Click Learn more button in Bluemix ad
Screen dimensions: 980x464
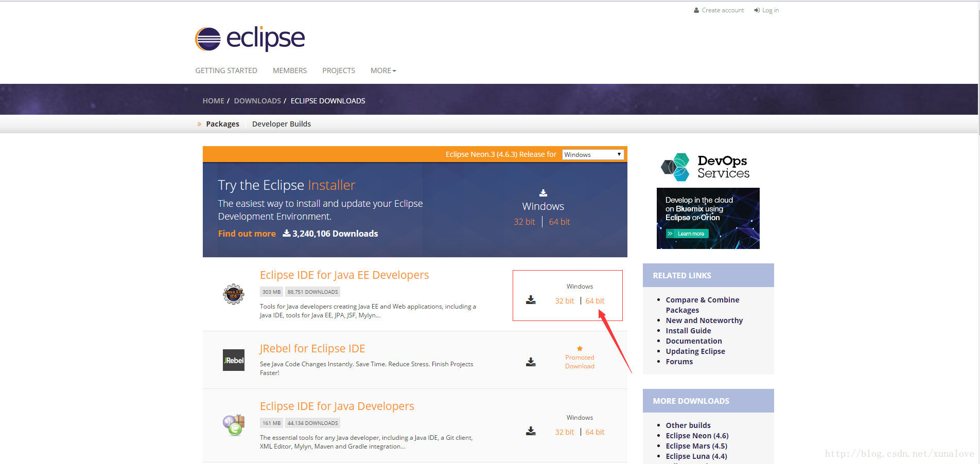pyautogui.click(x=687, y=234)
